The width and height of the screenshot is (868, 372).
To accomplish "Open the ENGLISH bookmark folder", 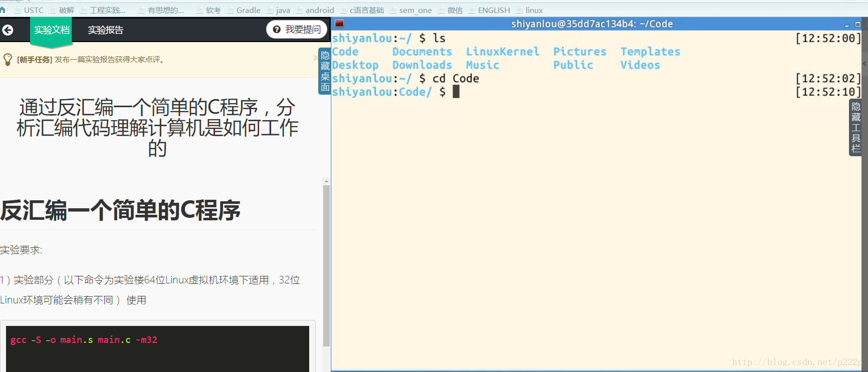I will 489,10.
